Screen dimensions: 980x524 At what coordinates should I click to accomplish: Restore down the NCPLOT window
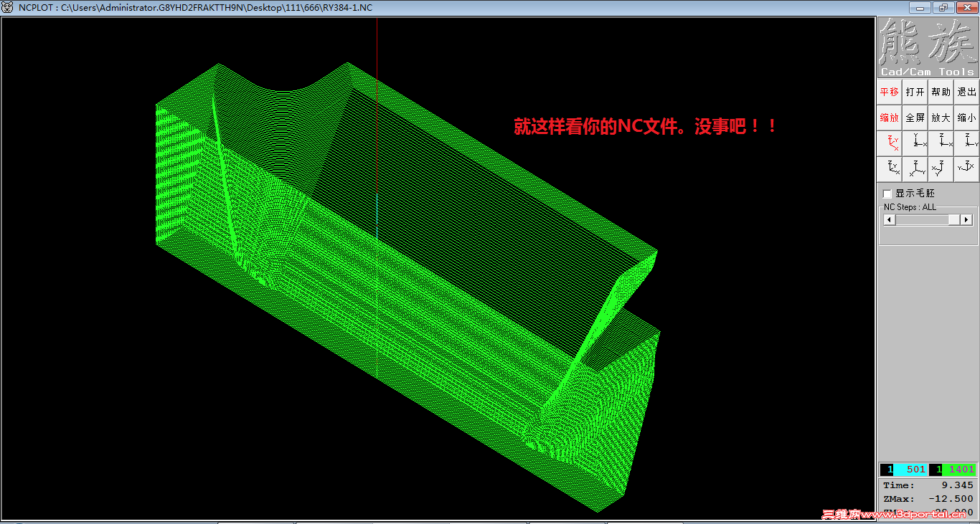(x=942, y=7)
